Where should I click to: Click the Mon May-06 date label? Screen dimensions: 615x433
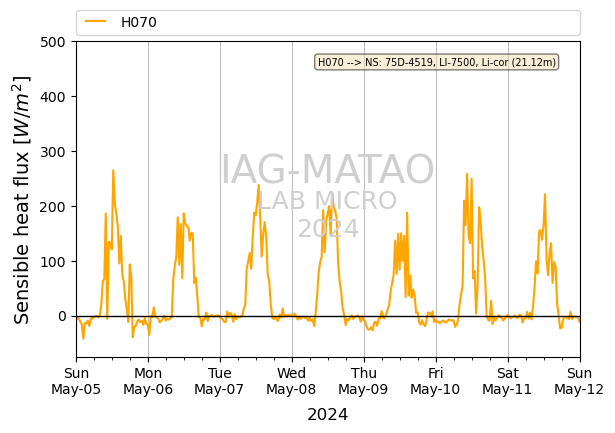(x=148, y=381)
